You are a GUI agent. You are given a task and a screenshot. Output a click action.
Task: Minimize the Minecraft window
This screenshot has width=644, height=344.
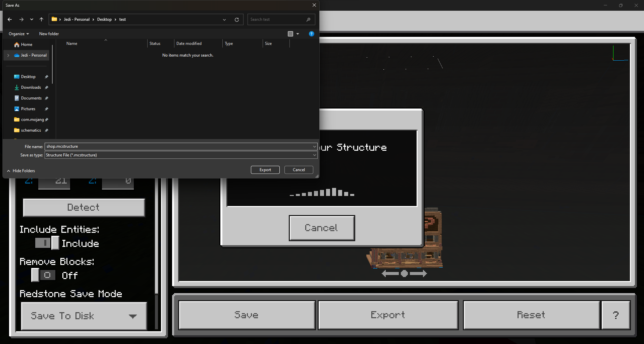click(x=605, y=5)
